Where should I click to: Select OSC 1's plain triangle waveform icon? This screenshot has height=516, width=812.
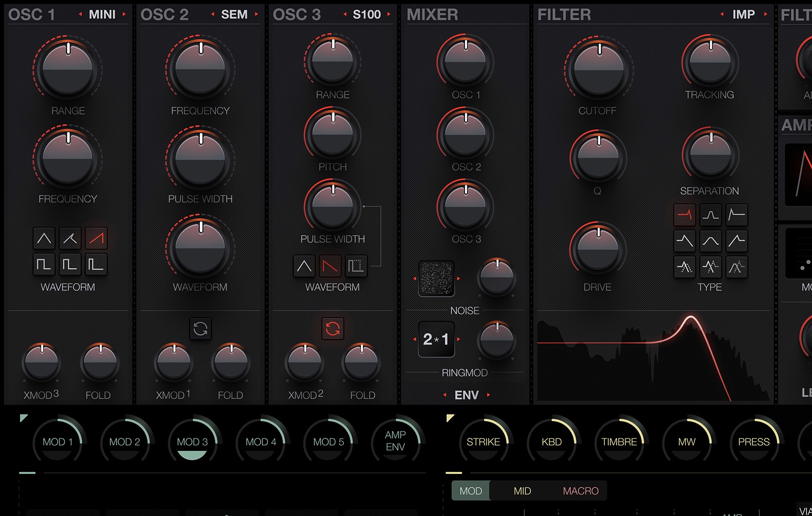point(44,239)
